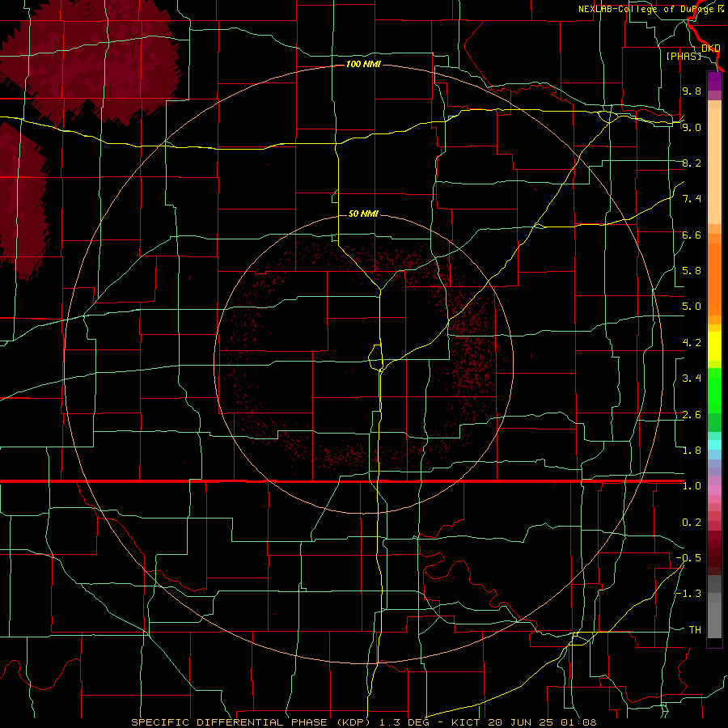This screenshot has height=728, width=728.
Task: Click the '100 NMI' range ring label
Action: (x=363, y=64)
